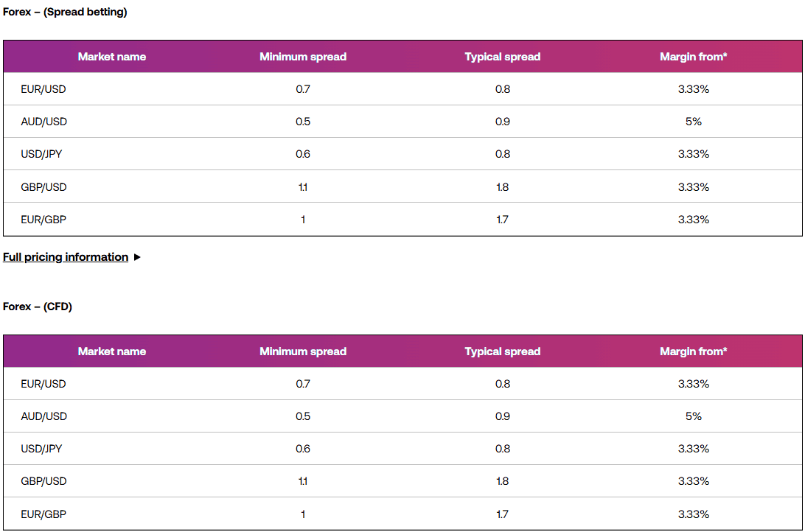Click the blue value 1 for EUR/GBP spread betting
This screenshot has height=532, width=805.
coord(303,219)
